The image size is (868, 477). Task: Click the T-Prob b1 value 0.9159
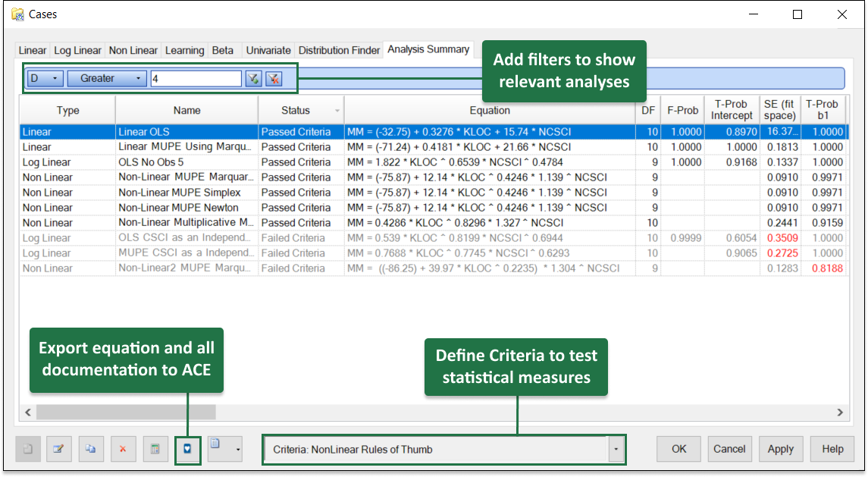[827, 223]
